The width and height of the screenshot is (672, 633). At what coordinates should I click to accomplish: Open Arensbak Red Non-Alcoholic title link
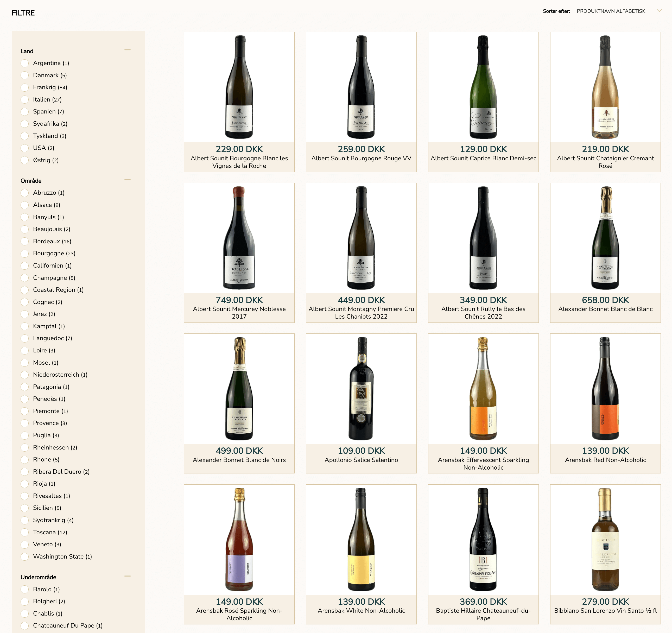pyautogui.click(x=605, y=460)
